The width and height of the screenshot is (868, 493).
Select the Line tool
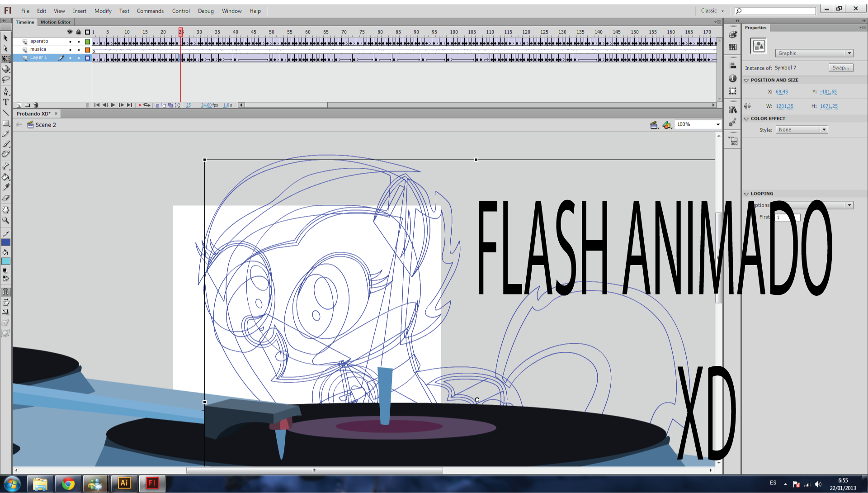5,112
